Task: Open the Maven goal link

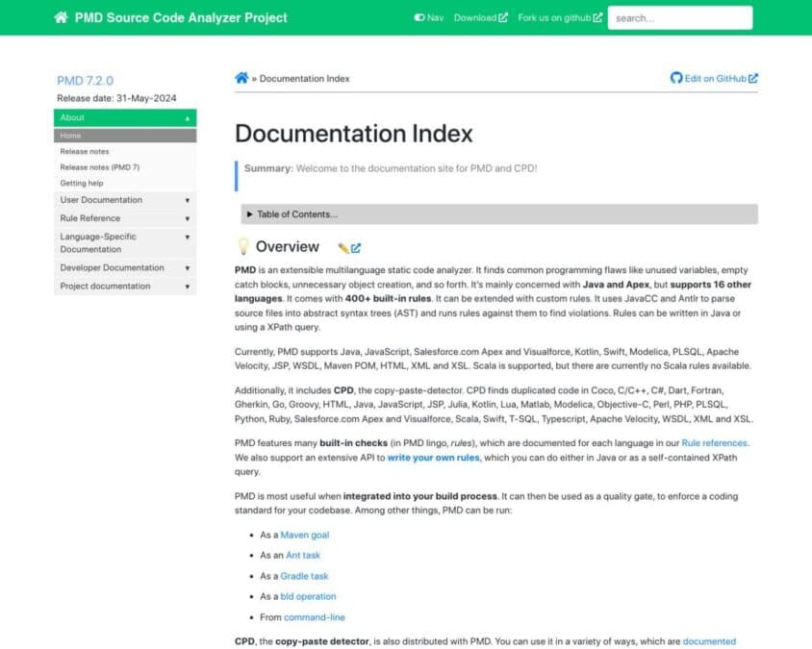Action: click(304, 536)
